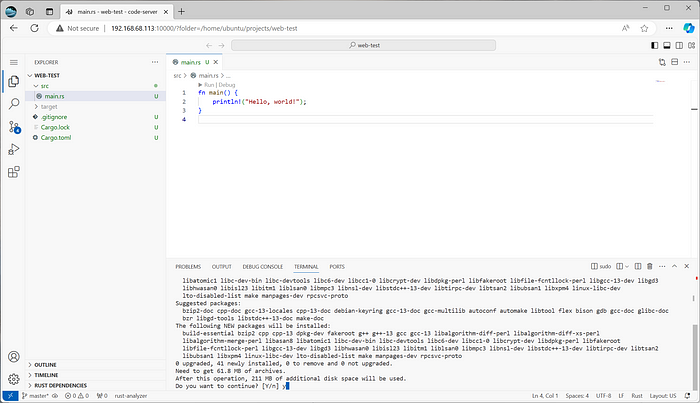Open the Extensions view
700x403 pixels.
coord(14,171)
